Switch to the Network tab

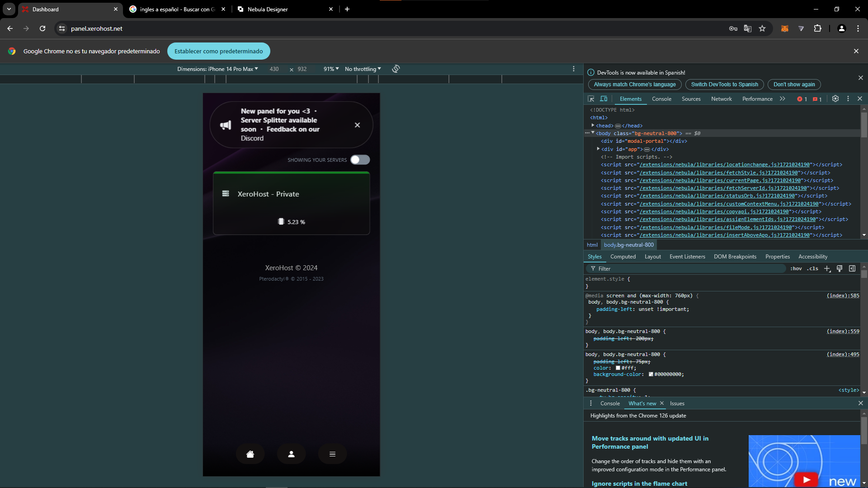tap(721, 99)
